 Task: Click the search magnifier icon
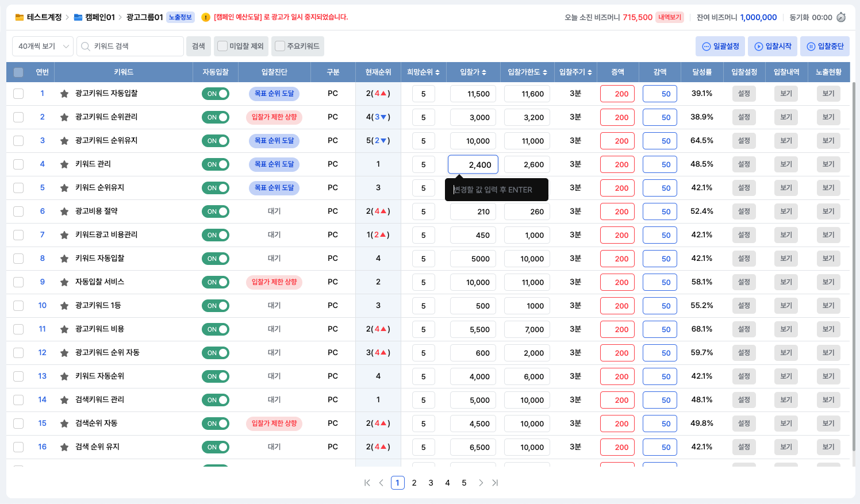[86, 47]
